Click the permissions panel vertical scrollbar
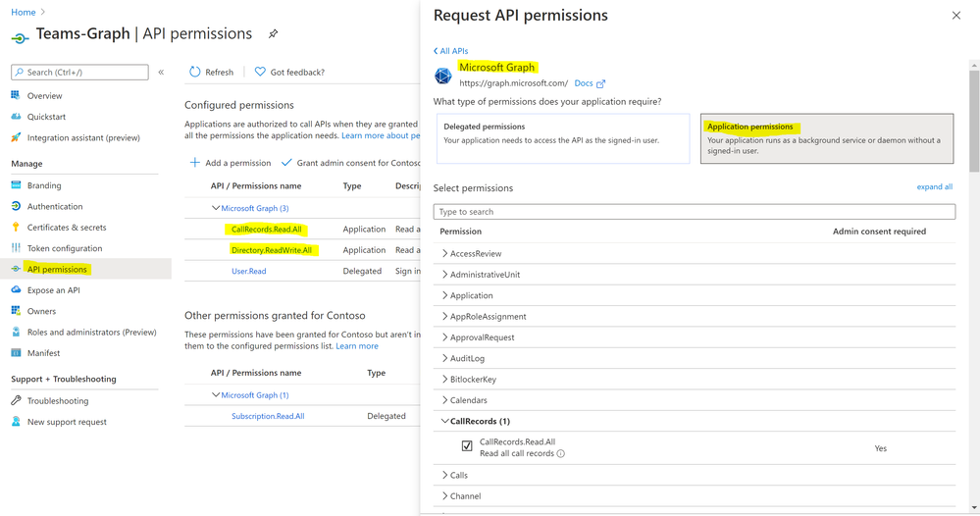Image resolution: width=980 pixels, height=516 pixels. (x=974, y=118)
